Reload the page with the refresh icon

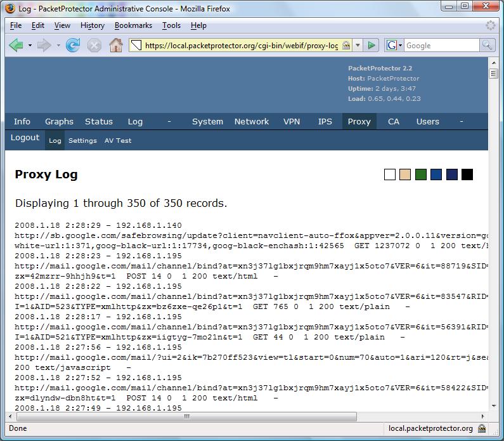pyautogui.click(x=73, y=45)
